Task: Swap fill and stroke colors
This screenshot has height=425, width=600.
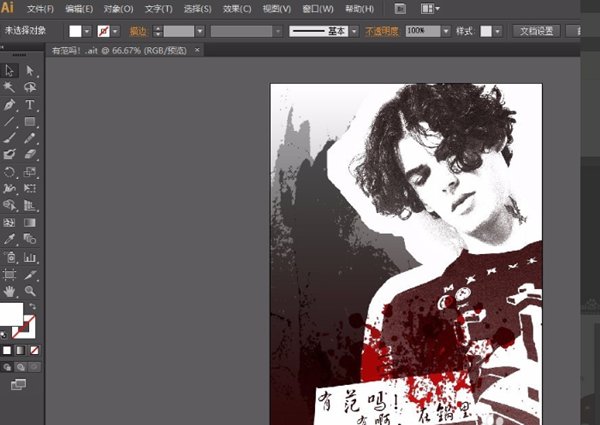Action: (33, 306)
